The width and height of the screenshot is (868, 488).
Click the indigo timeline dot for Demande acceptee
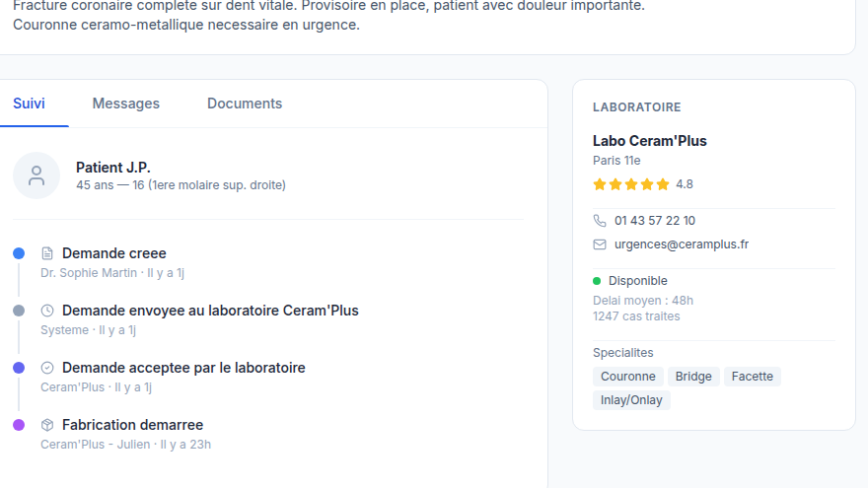19,368
